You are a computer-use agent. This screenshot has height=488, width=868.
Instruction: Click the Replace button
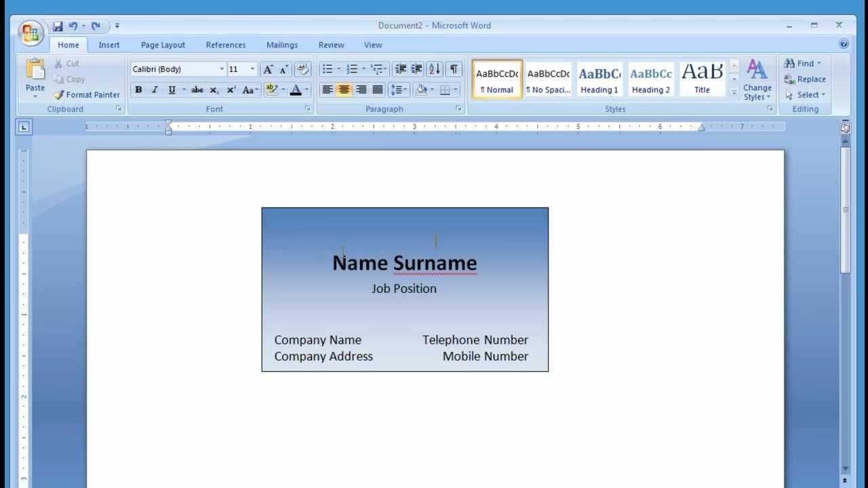[x=805, y=79]
